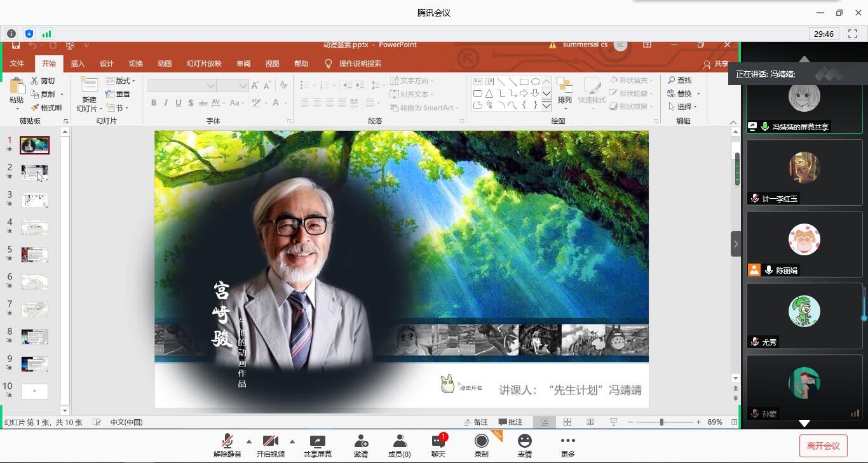Open the Animations ribbon tab

[165, 64]
